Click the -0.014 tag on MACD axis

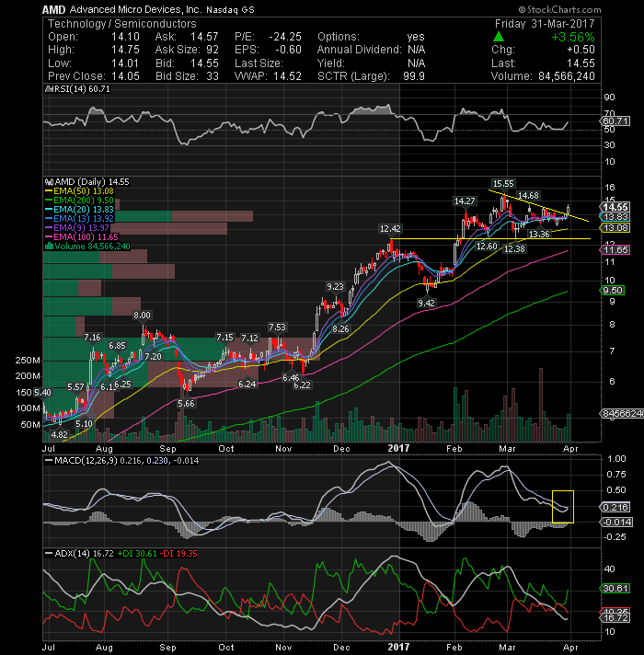click(616, 523)
